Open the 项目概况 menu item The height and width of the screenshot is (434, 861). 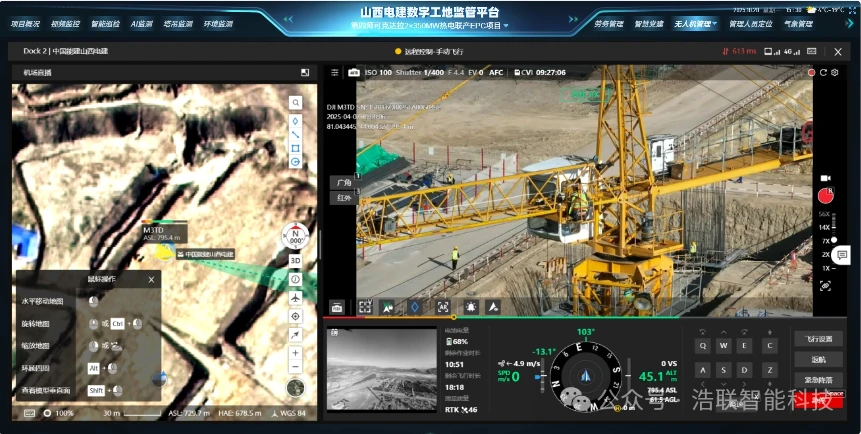click(25, 24)
